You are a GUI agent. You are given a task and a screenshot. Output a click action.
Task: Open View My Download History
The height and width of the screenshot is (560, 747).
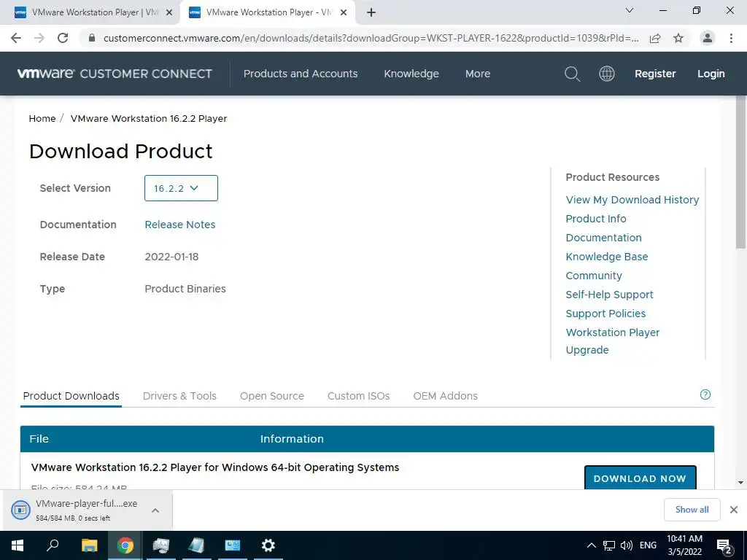click(632, 200)
